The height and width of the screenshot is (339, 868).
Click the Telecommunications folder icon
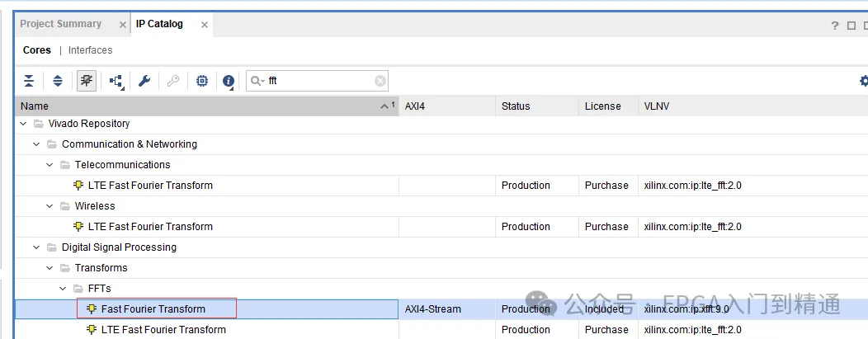pos(64,165)
